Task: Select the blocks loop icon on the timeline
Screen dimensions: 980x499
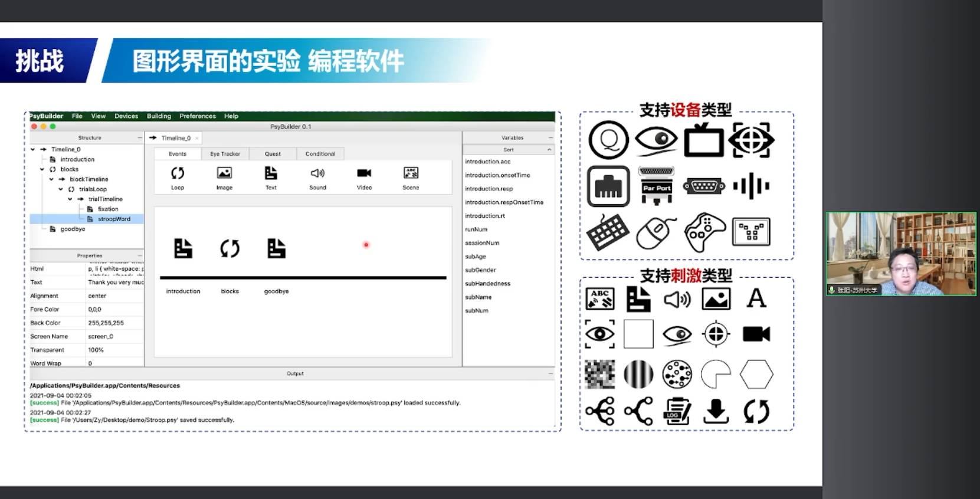Action: 230,249
